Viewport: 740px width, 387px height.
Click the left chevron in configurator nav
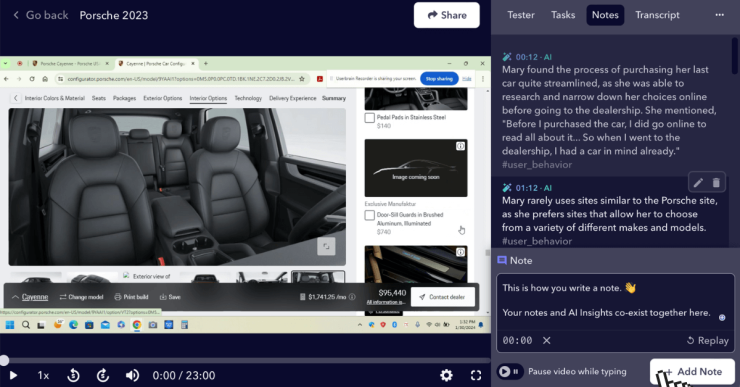tap(16, 98)
